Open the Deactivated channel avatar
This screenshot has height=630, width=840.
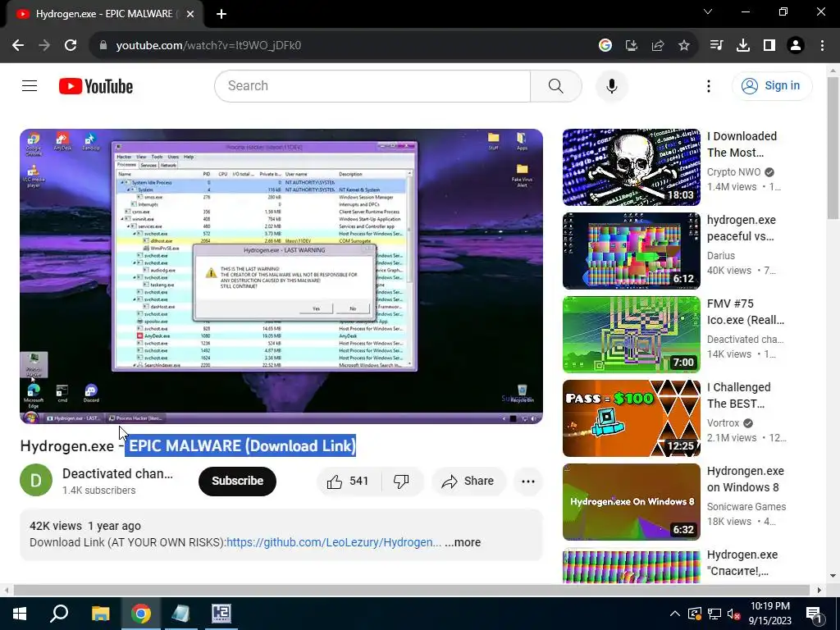click(x=36, y=480)
